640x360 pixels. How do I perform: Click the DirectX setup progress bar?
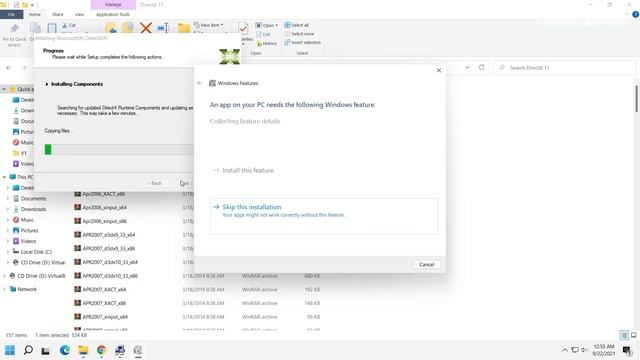[x=119, y=149]
